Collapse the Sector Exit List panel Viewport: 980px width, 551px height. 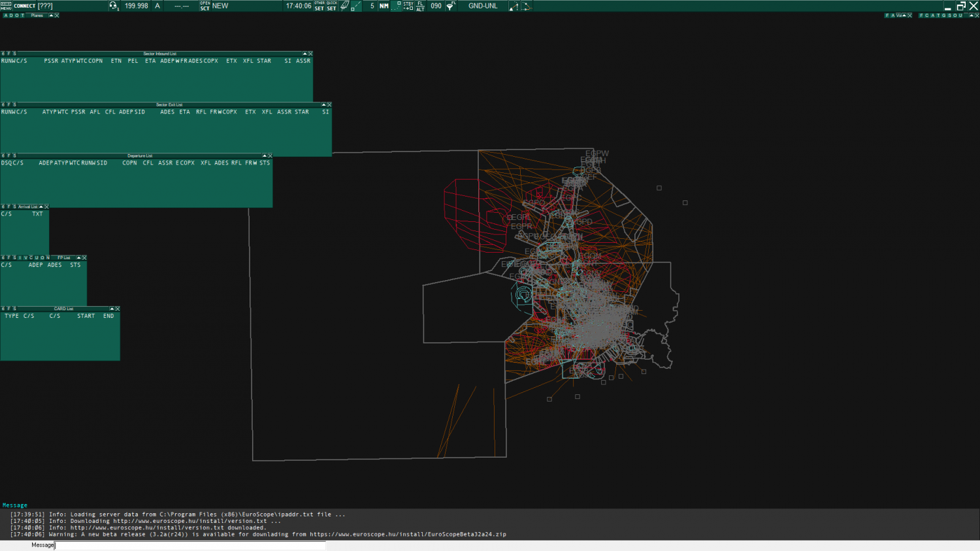[323, 104]
